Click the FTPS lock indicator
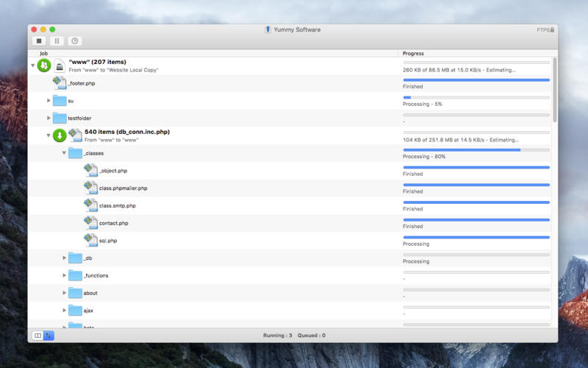The height and width of the screenshot is (368, 588). click(x=545, y=29)
